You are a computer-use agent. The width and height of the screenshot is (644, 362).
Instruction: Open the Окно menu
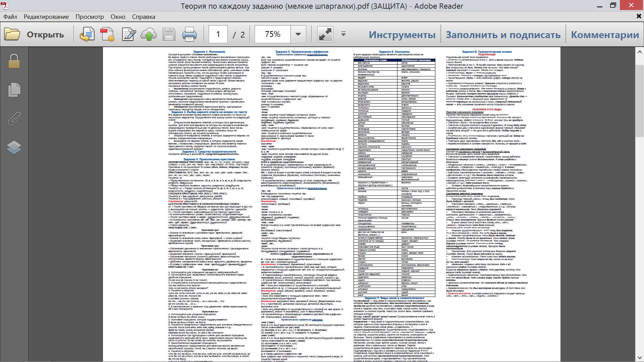(118, 17)
